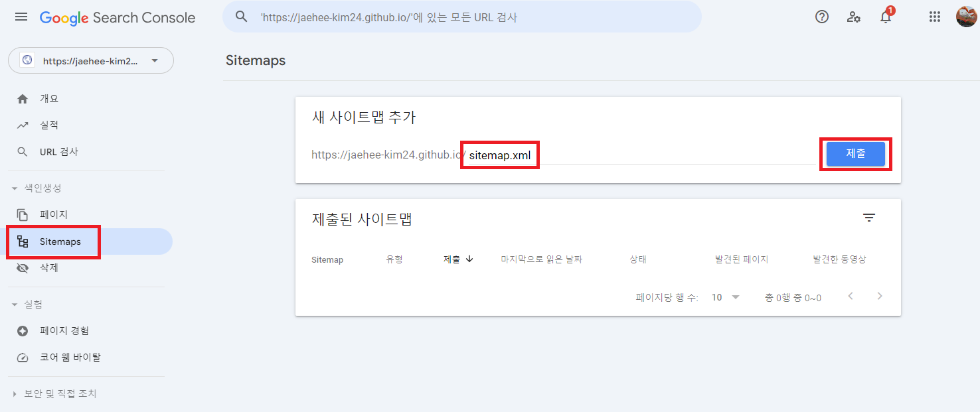This screenshot has height=412, width=980.
Task: Click the 페이지당 행 수 label
Action: [667, 298]
